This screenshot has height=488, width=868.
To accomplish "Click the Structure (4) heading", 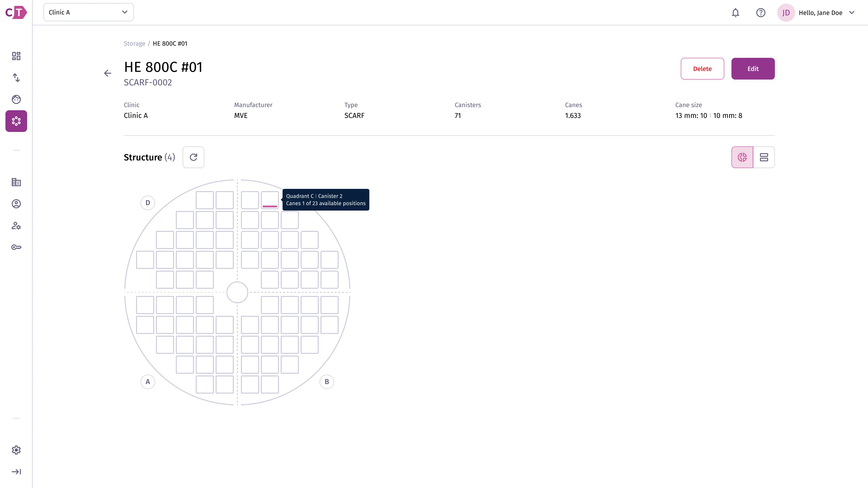I will tap(149, 157).
